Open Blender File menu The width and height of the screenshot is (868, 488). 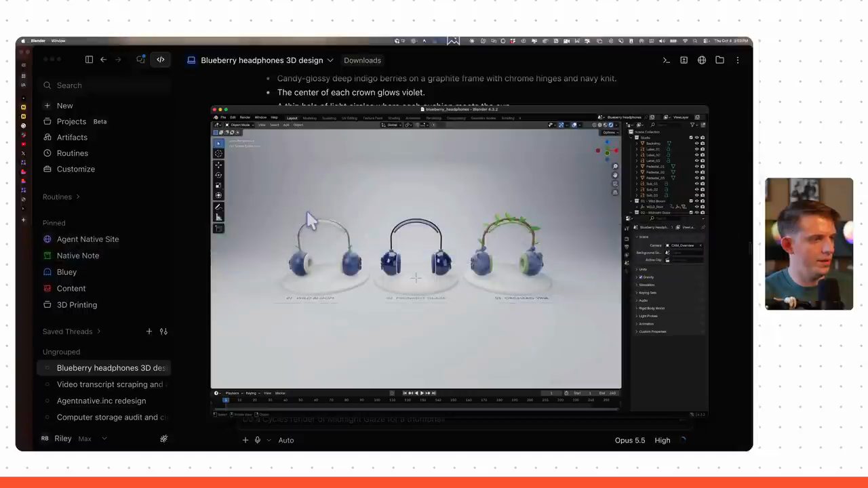tap(223, 117)
